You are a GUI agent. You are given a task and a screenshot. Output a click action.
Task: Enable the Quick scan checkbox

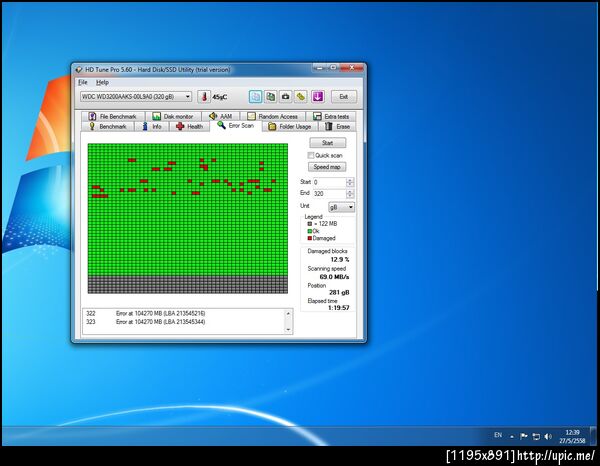pyautogui.click(x=311, y=155)
